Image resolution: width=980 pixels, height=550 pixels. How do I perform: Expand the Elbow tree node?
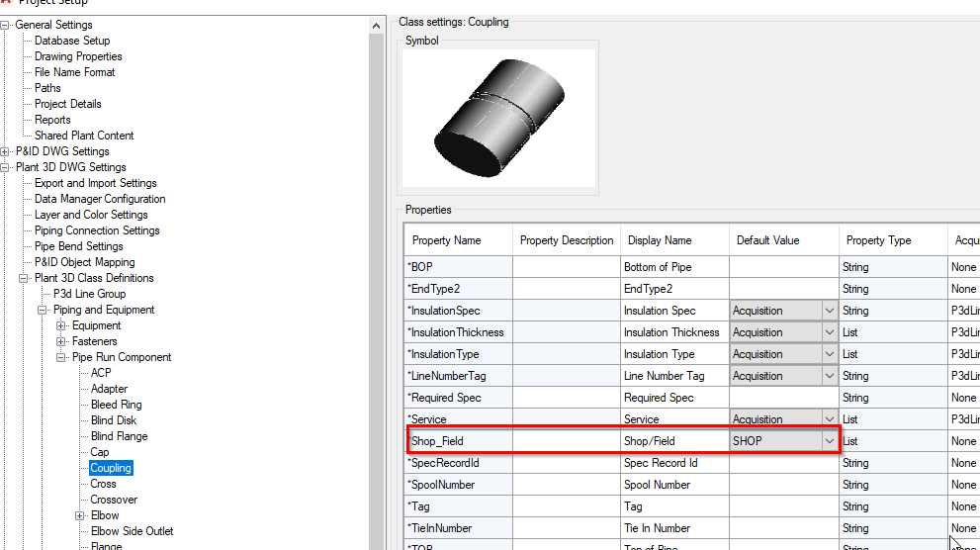point(79,515)
